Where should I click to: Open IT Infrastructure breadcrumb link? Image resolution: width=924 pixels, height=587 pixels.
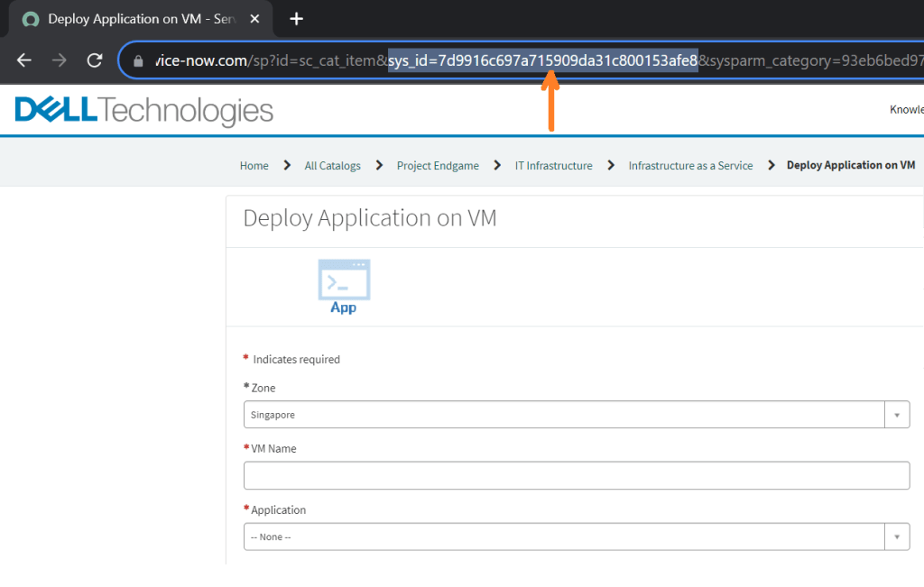(553, 166)
